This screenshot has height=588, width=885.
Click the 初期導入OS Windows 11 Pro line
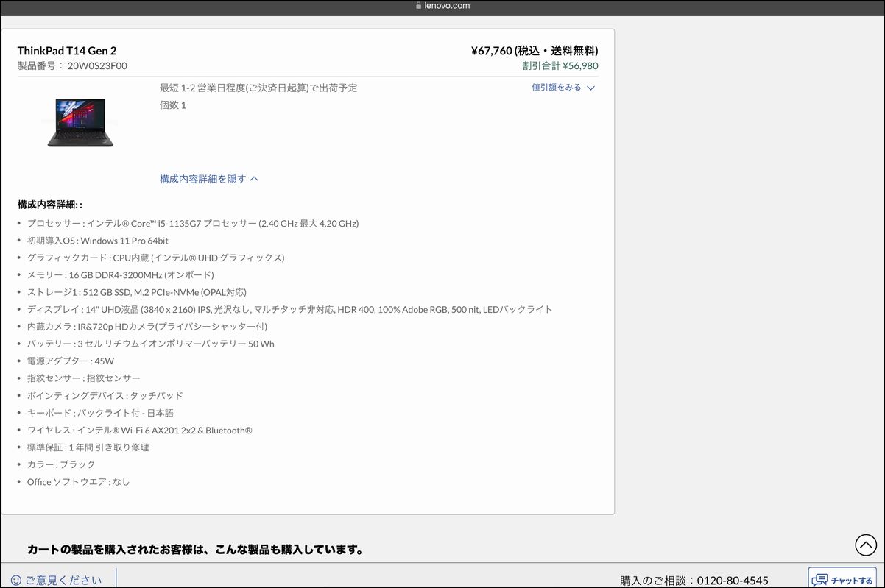click(98, 241)
